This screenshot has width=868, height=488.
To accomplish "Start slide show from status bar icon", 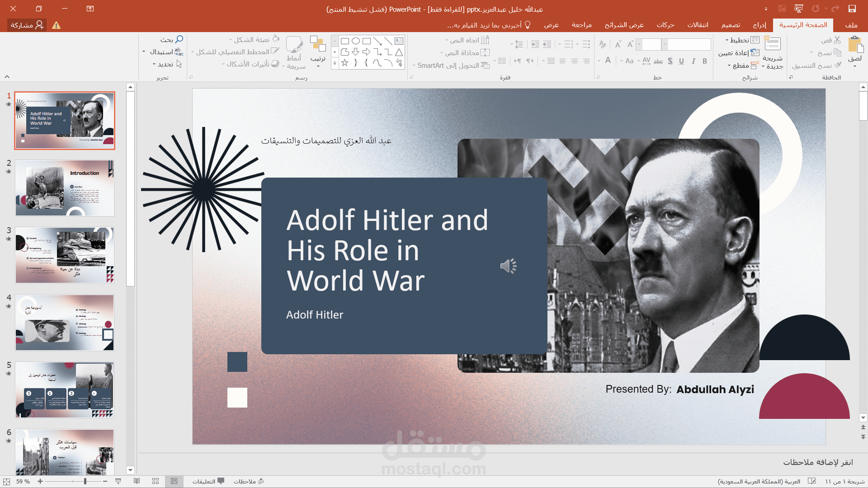I will pyautogui.click(x=118, y=481).
